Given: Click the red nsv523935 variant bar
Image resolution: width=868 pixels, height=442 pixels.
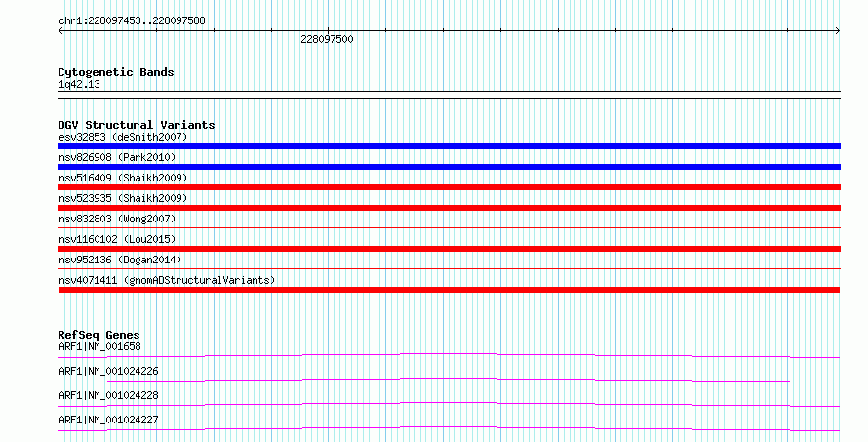Looking at the screenshot, I should pyautogui.click(x=449, y=208).
